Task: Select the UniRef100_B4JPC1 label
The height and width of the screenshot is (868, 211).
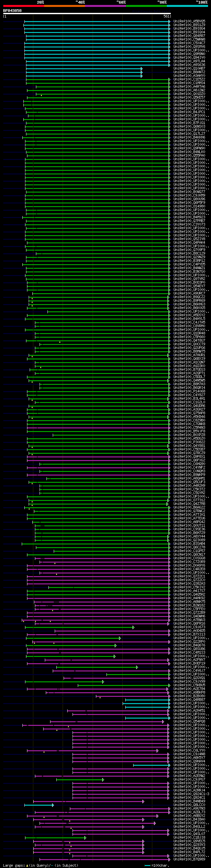Action: click(190, 112)
